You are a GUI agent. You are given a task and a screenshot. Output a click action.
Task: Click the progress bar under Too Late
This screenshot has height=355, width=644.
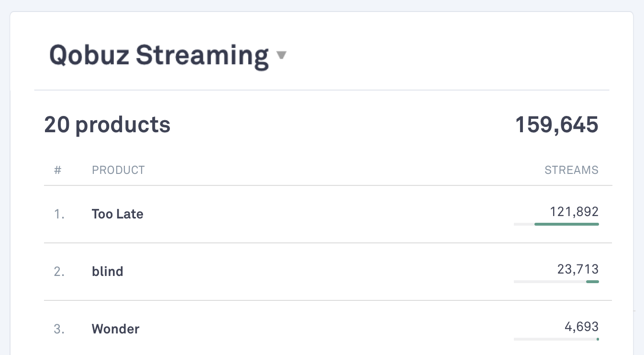click(556, 224)
